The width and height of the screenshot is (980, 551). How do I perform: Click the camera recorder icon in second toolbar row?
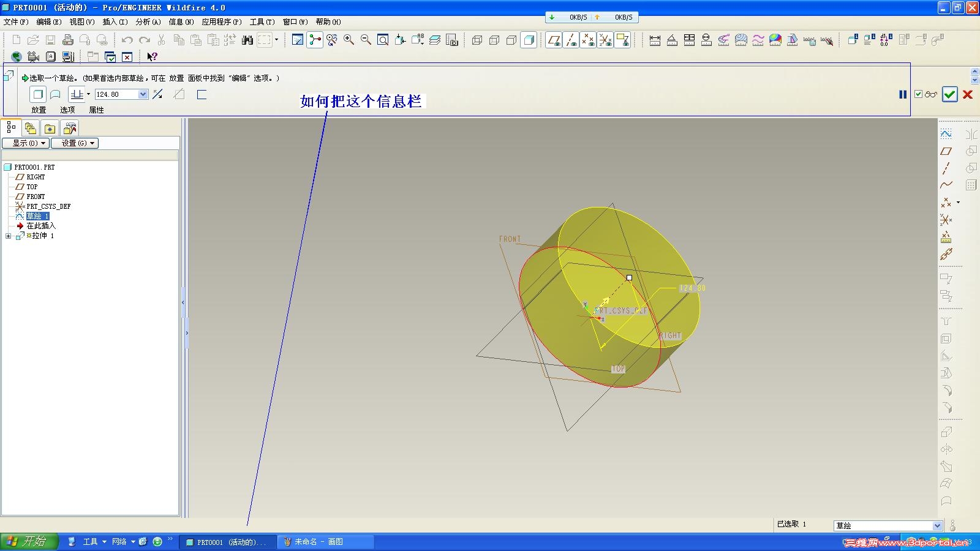(33, 57)
